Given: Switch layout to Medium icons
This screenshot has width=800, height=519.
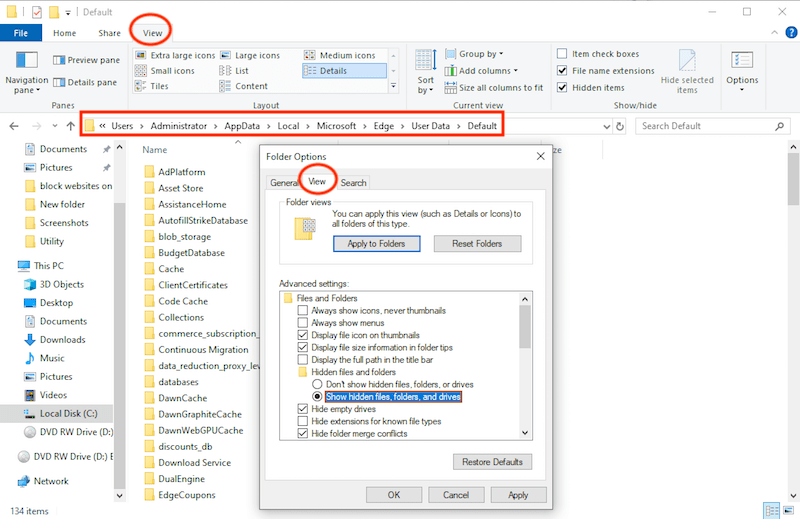Looking at the screenshot, I should click(x=340, y=55).
